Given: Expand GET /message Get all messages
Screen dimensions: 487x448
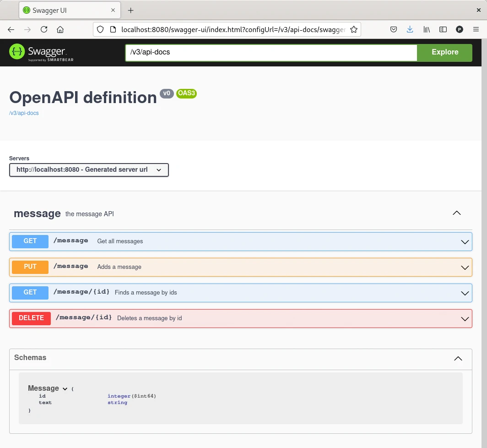Looking at the screenshot, I should [240, 241].
